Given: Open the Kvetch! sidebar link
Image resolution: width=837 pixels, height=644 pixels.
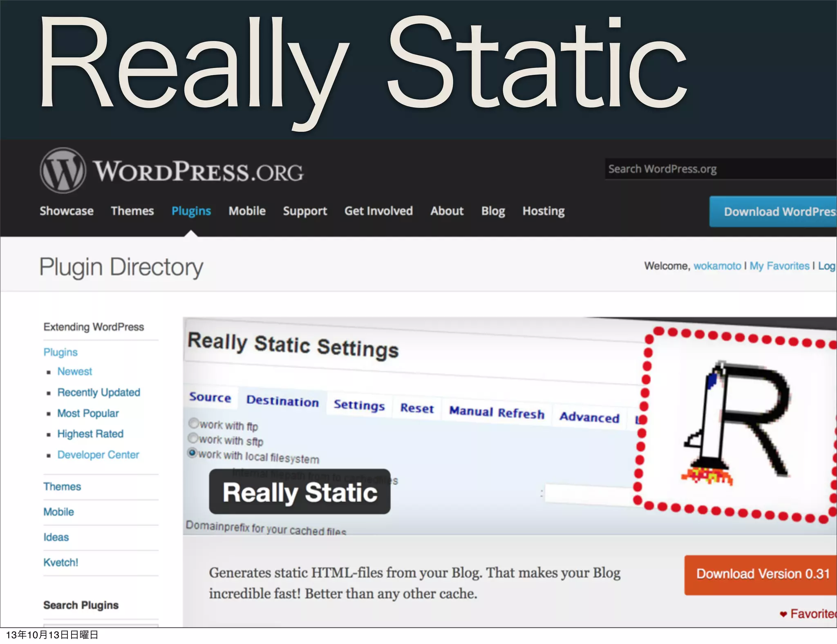Looking at the screenshot, I should pos(60,563).
